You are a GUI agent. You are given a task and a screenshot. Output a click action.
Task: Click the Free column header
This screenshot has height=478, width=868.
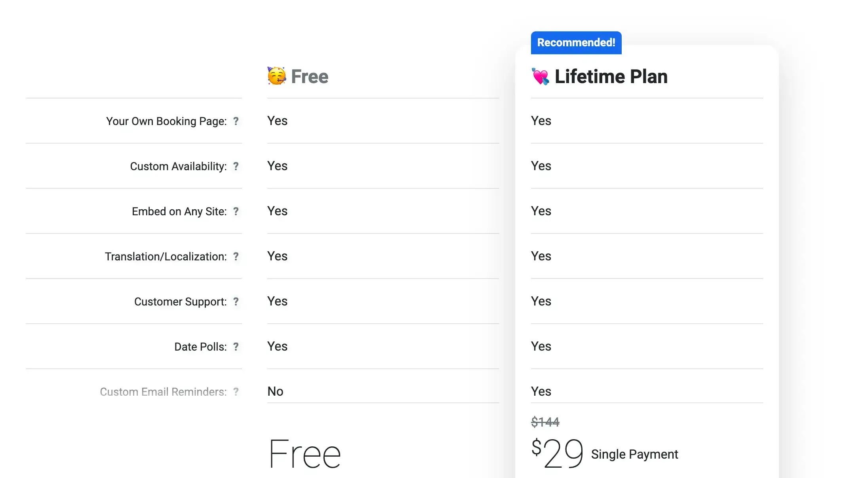click(310, 76)
